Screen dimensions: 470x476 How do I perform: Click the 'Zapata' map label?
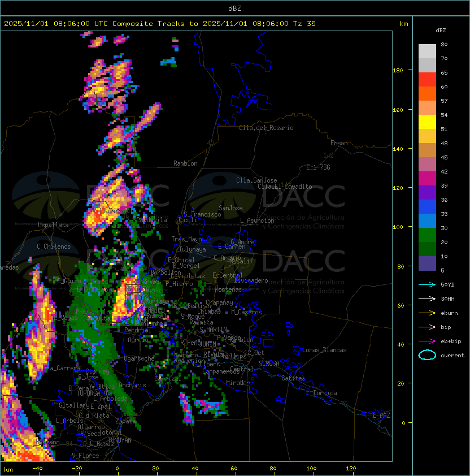(125, 421)
